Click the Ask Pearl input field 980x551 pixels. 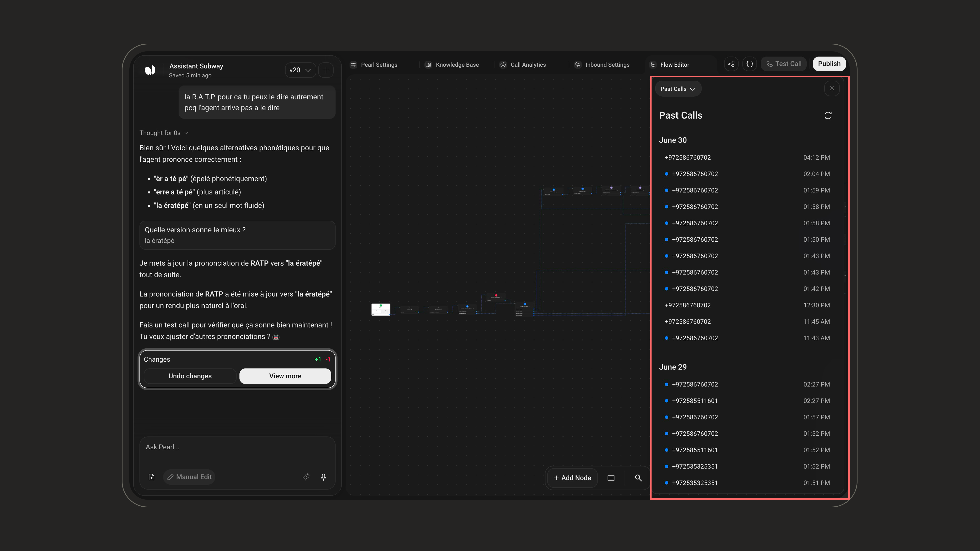pyautogui.click(x=237, y=447)
